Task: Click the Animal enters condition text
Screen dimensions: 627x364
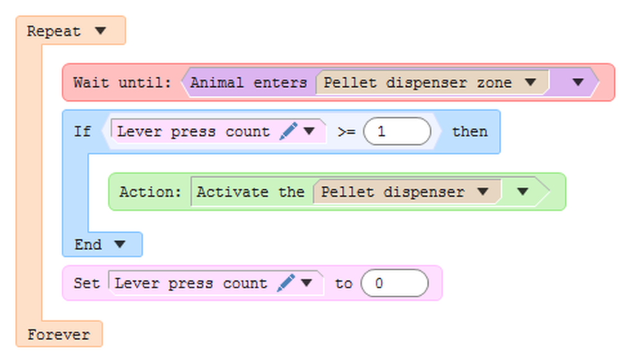Action: pos(248,82)
